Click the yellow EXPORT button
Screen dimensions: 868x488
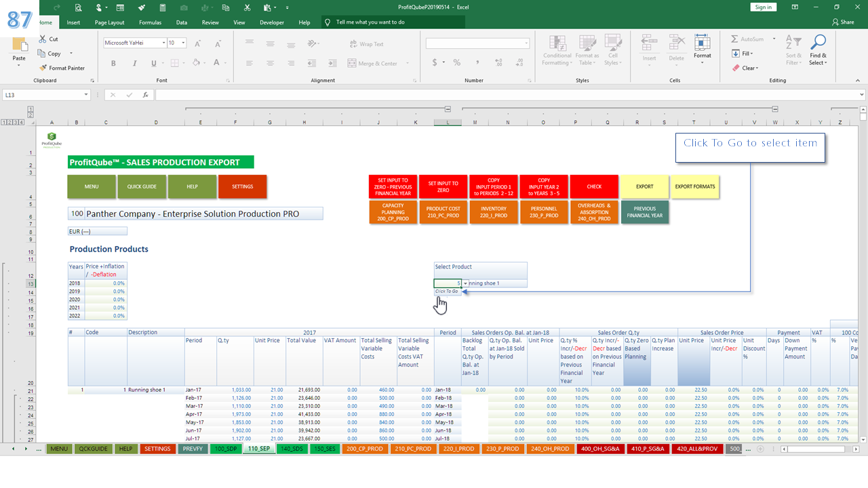(x=645, y=186)
